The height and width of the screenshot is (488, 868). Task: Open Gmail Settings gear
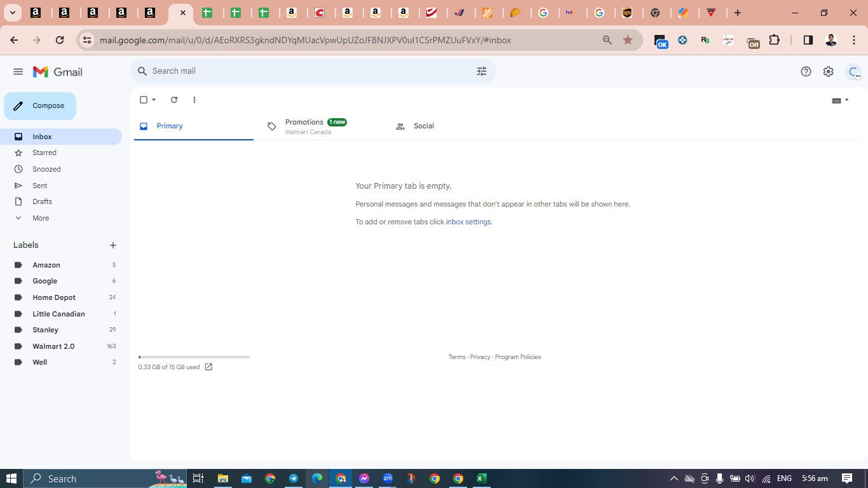click(x=828, y=72)
